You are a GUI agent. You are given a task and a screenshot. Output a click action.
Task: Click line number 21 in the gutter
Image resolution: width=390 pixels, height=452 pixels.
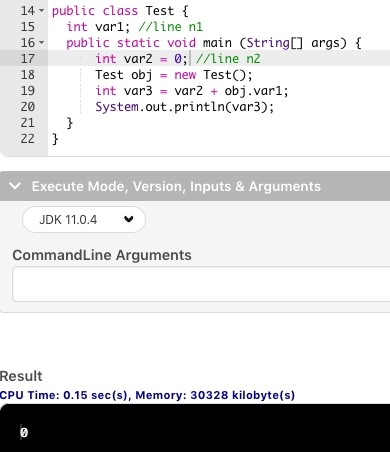click(28, 123)
